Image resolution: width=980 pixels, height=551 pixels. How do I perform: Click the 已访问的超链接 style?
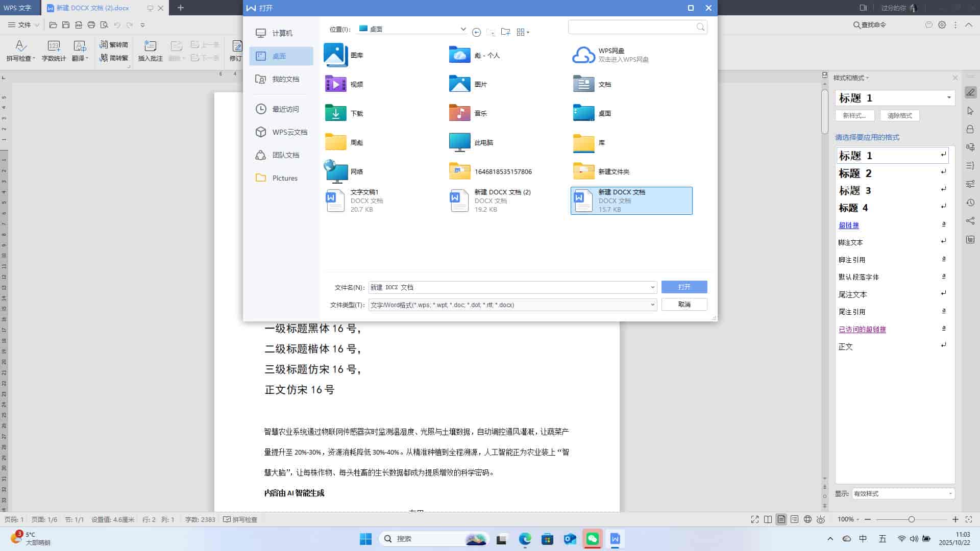pos(862,329)
